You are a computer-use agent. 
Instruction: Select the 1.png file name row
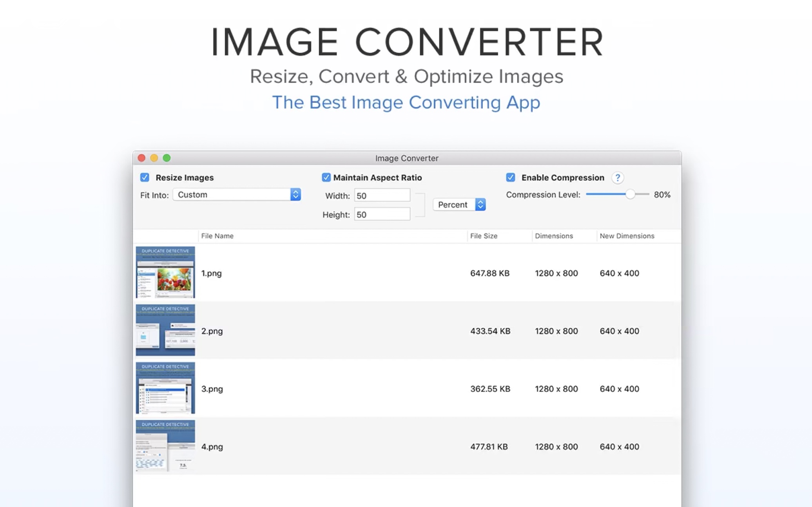pos(212,273)
